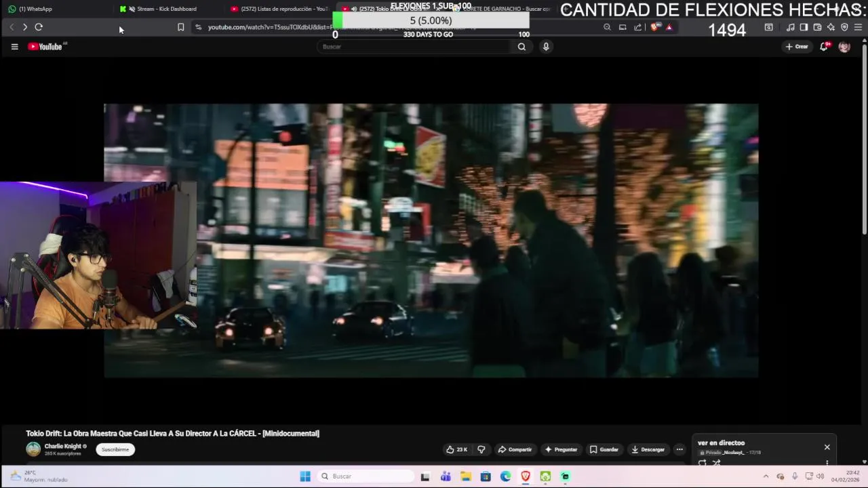Open the browser hamburger menu at top right
Screen dimensions: 868x488
coord(858,27)
